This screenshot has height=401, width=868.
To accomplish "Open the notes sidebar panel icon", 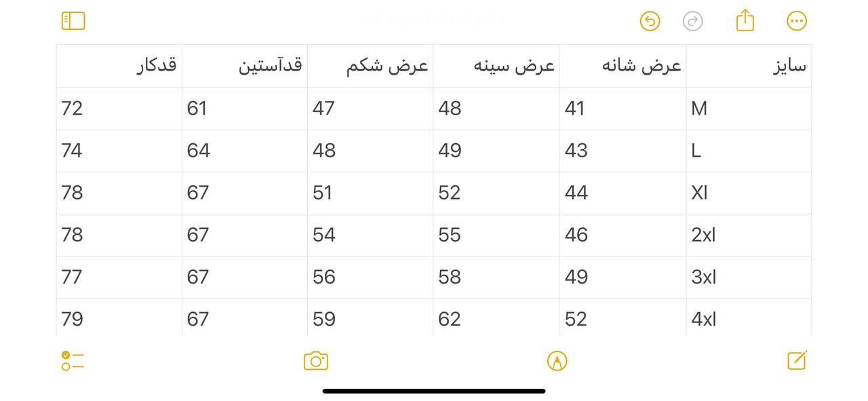I will pos(73,21).
